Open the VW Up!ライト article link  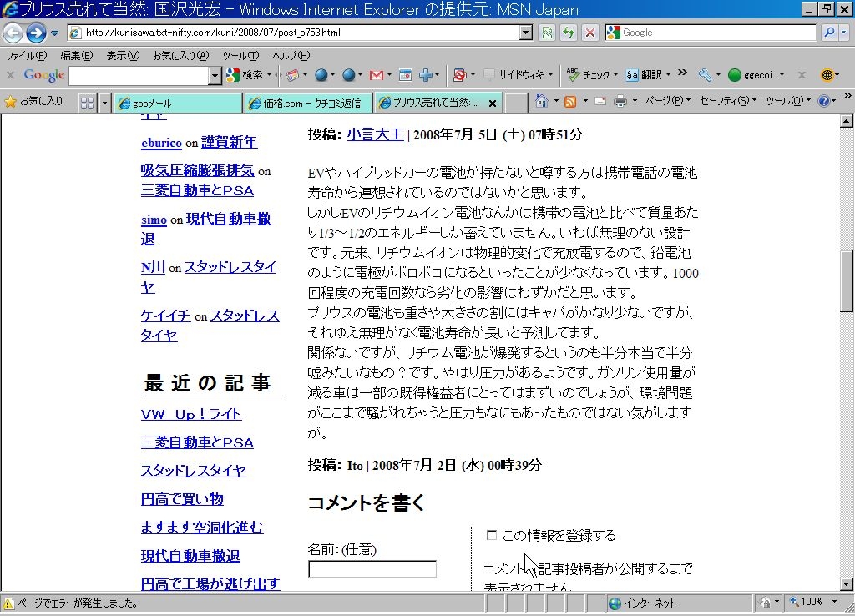coord(191,414)
